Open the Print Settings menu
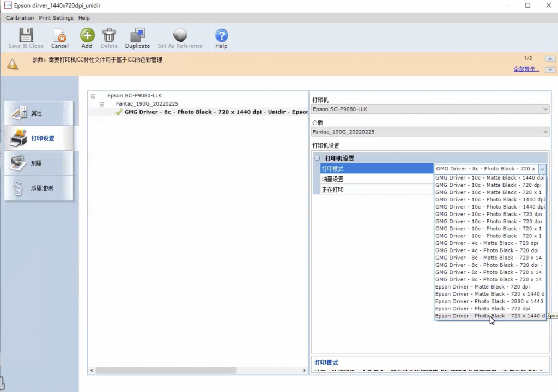The image size is (558, 392). (56, 18)
